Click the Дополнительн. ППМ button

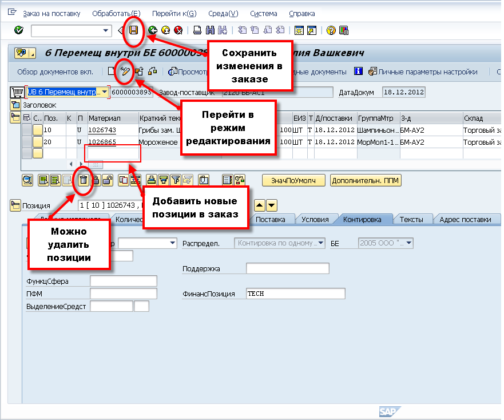click(x=366, y=180)
